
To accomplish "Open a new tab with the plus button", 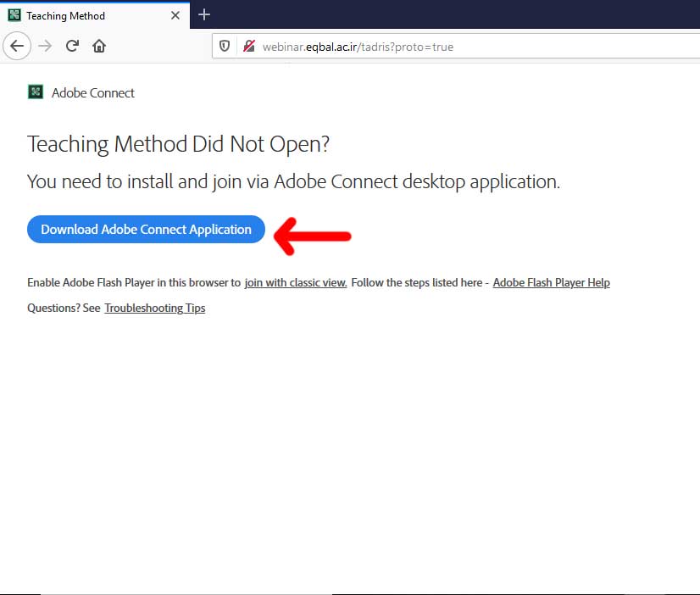I will [203, 14].
